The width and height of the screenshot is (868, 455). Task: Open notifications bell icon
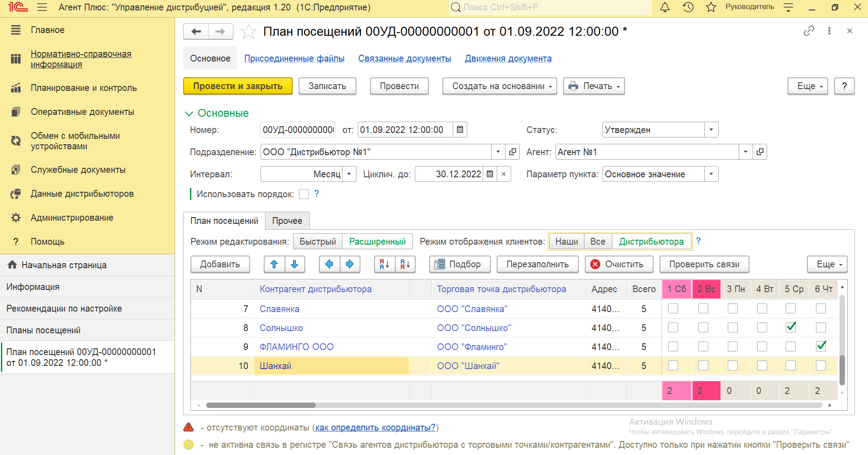coord(665,7)
